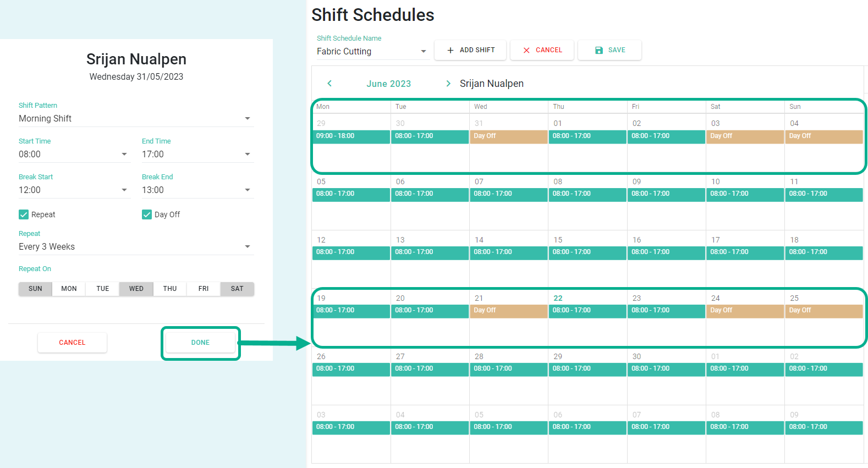Toggle WED in Repeat On days
Image resolution: width=868 pixels, height=468 pixels.
point(136,289)
